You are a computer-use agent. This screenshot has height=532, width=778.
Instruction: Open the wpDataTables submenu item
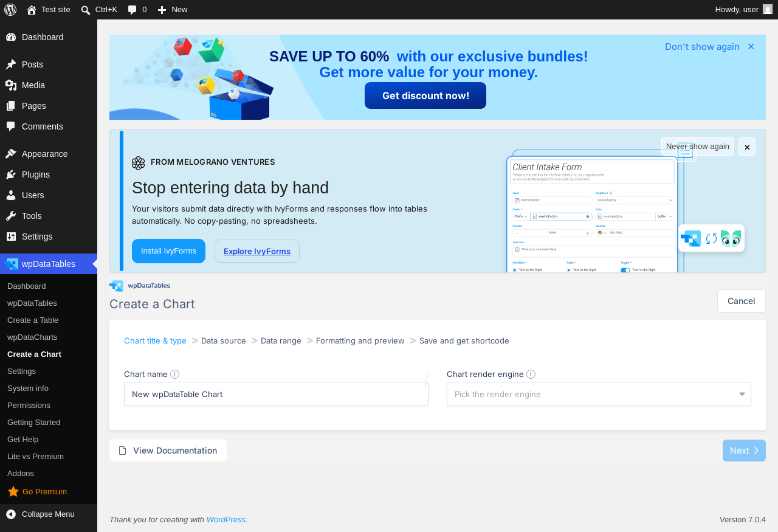(32, 303)
